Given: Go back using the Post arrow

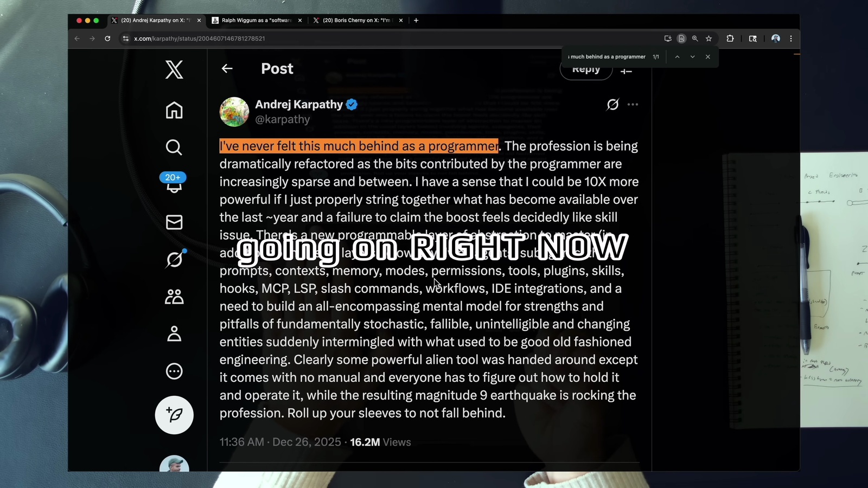Looking at the screenshot, I should coord(227,68).
